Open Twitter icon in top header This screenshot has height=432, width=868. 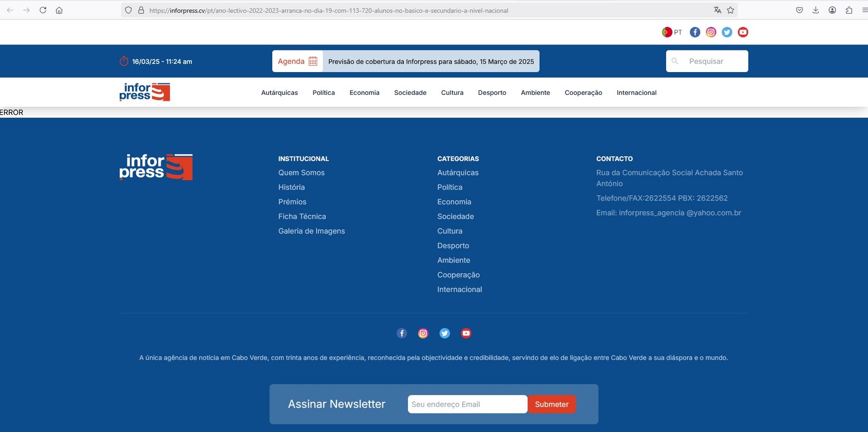point(727,32)
